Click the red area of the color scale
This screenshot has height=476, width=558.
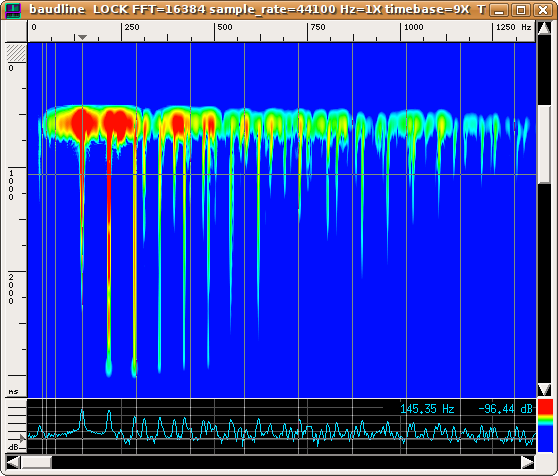[545, 407]
